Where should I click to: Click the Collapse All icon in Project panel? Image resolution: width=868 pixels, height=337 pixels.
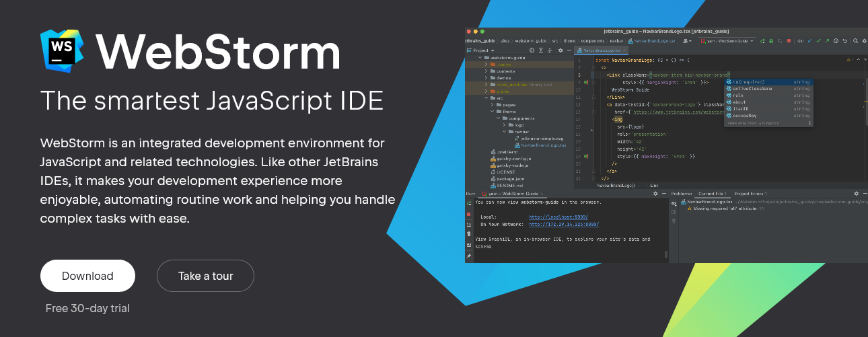pos(550,50)
